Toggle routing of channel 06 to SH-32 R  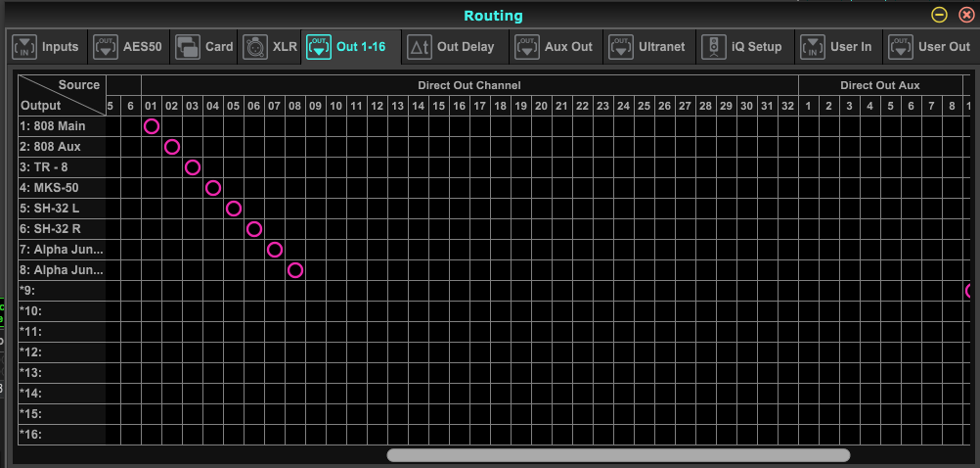coord(253,229)
